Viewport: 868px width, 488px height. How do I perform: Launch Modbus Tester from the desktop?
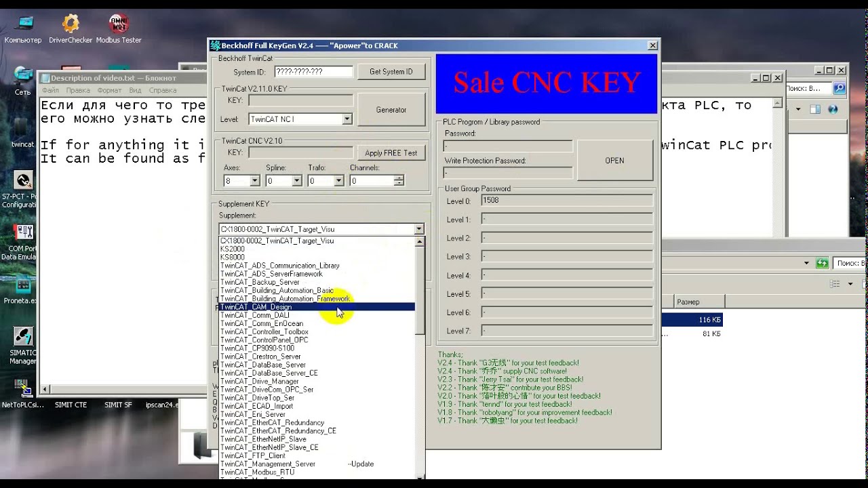119,30
